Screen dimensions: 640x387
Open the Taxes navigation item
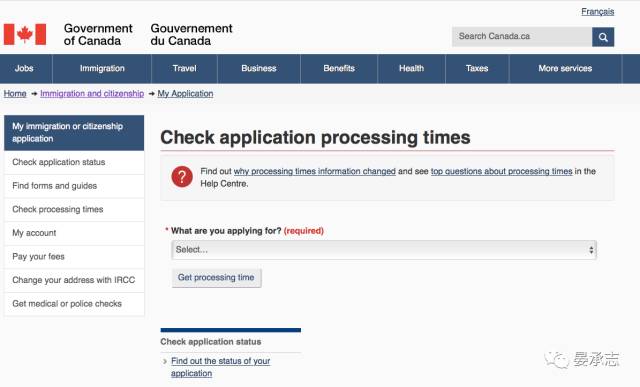coord(477,69)
